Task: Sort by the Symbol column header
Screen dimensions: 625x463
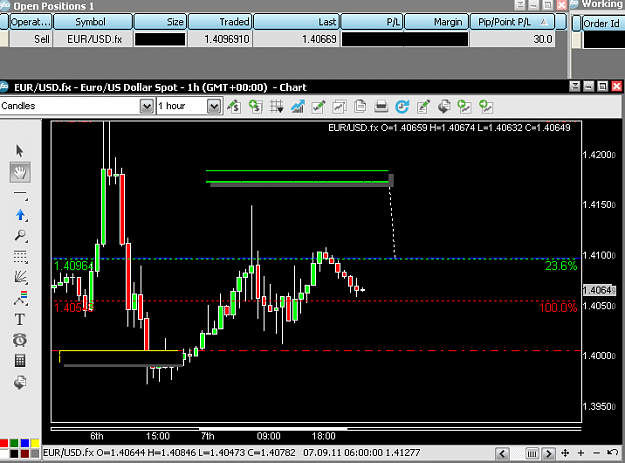Action: [x=93, y=22]
